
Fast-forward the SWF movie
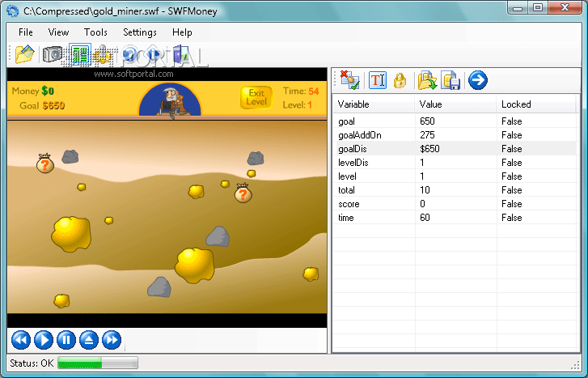tap(112, 340)
